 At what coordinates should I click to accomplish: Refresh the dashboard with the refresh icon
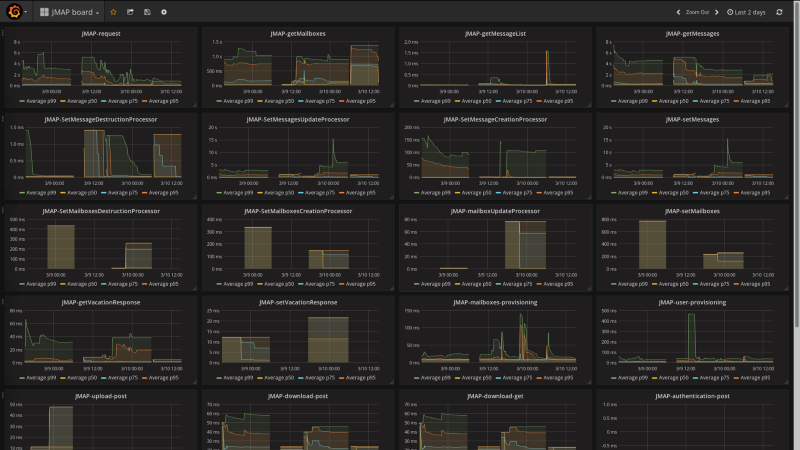point(779,12)
